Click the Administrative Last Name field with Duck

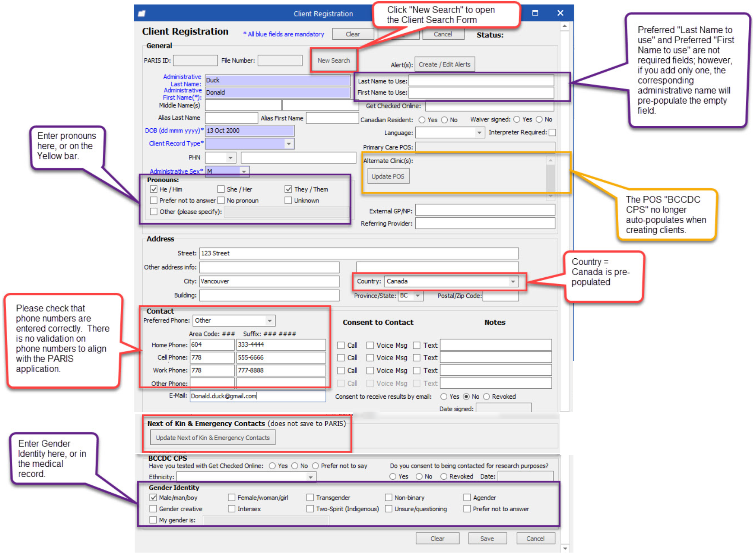point(278,80)
